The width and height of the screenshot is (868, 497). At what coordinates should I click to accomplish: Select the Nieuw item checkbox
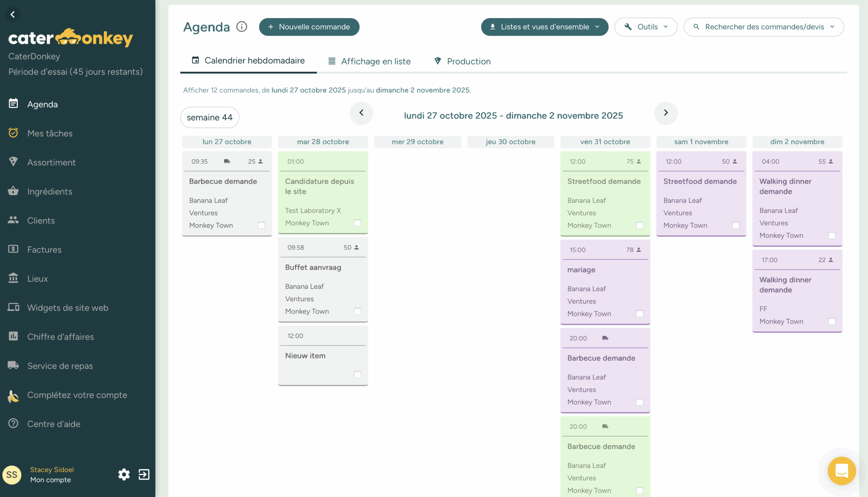357,375
